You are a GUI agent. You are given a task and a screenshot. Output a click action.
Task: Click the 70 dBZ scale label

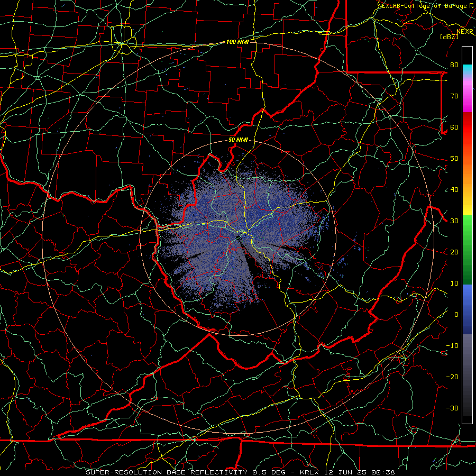pos(454,96)
